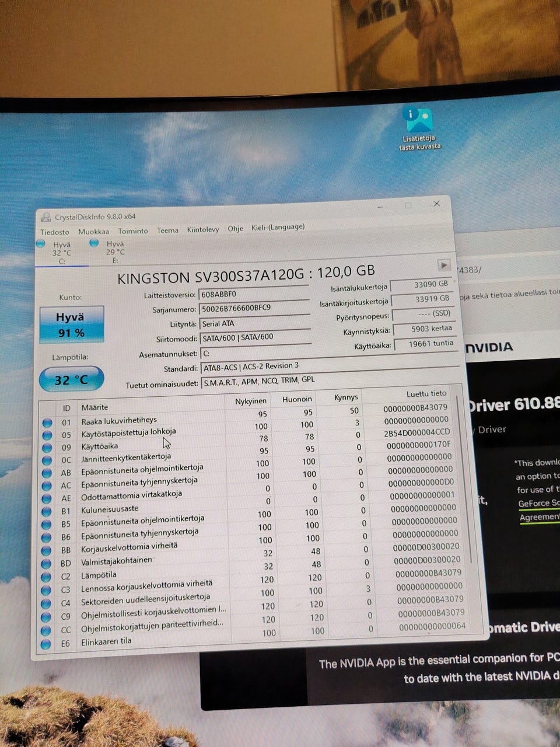Open the Kiintolevy menu
560x747 pixels.
point(203,229)
